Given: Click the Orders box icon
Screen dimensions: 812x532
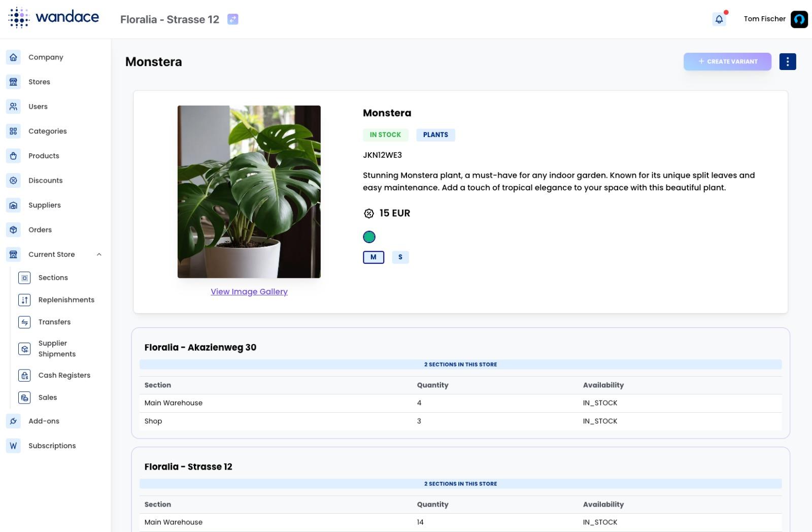Looking at the screenshot, I should pyautogui.click(x=14, y=230).
